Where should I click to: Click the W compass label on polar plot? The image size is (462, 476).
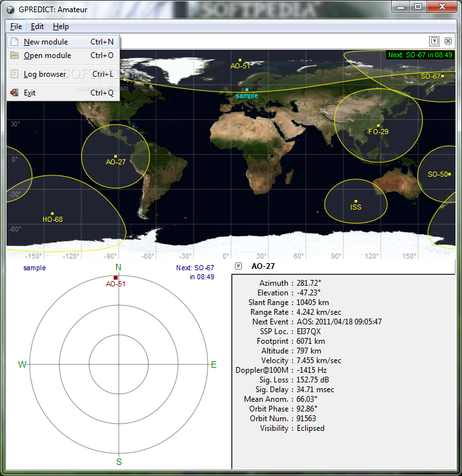[22, 364]
